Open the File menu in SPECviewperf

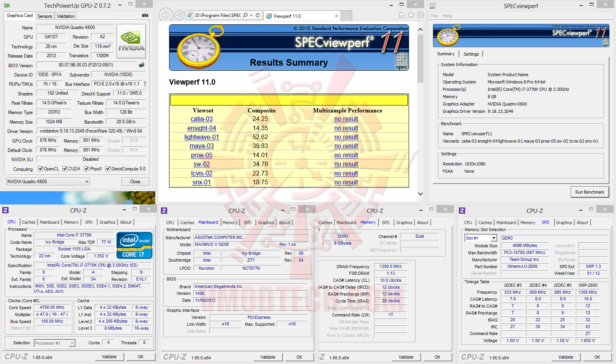[x=435, y=16]
